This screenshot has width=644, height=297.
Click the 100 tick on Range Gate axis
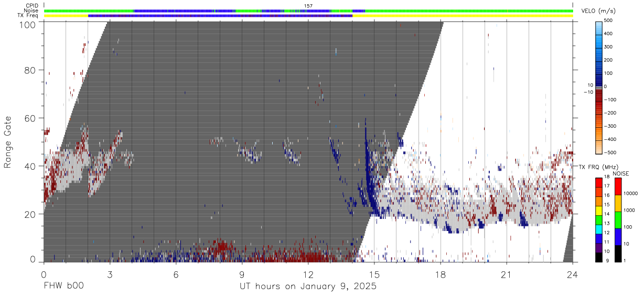click(x=28, y=24)
